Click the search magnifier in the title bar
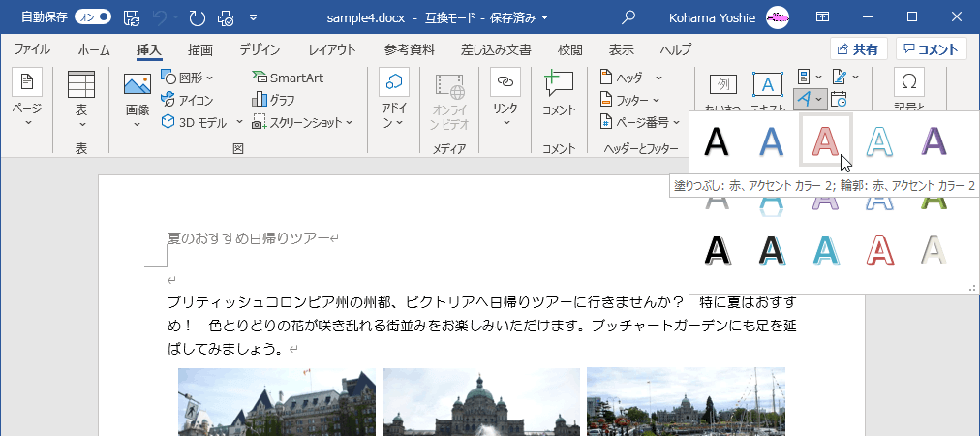 pyautogui.click(x=629, y=17)
